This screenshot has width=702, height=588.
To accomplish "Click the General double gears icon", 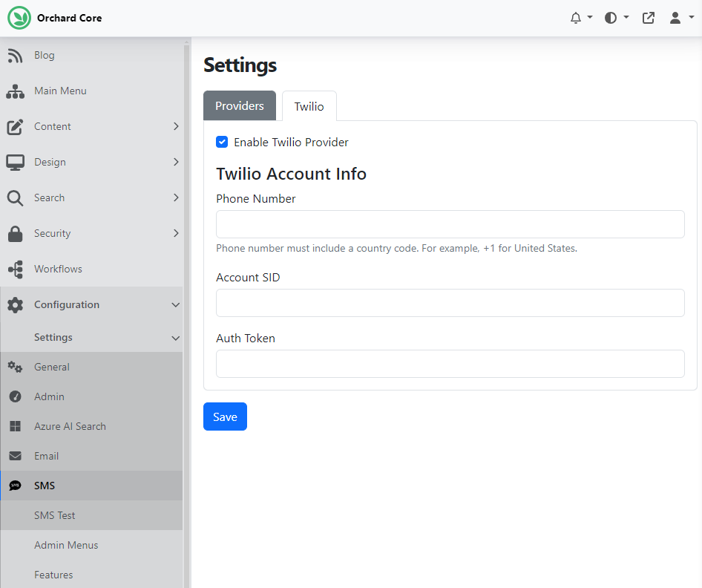I will point(16,367).
